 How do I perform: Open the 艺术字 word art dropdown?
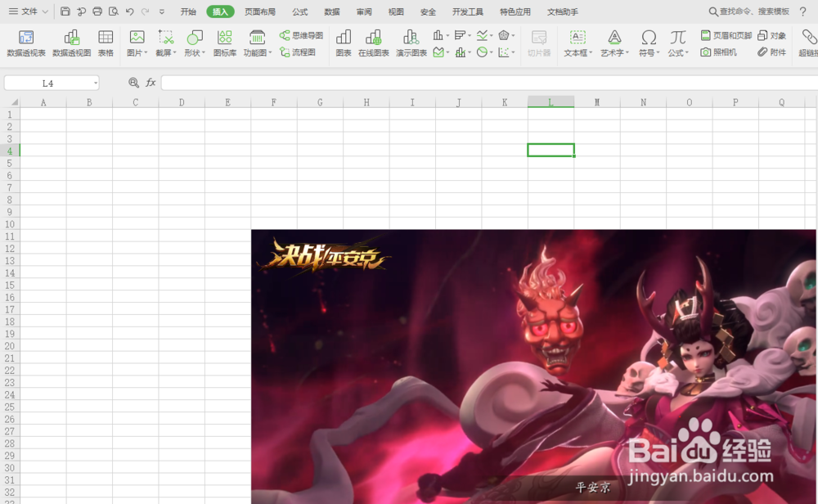(x=614, y=43)
